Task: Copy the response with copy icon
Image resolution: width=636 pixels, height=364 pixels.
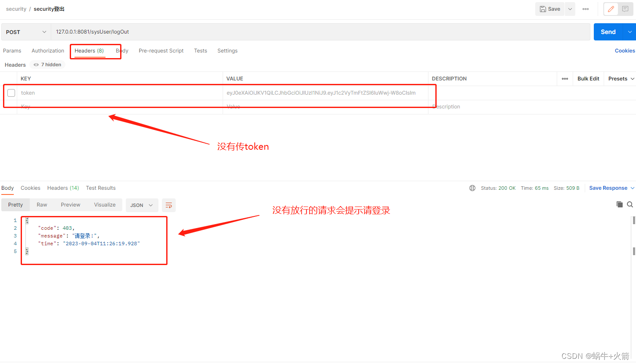Action: (620, 204)
